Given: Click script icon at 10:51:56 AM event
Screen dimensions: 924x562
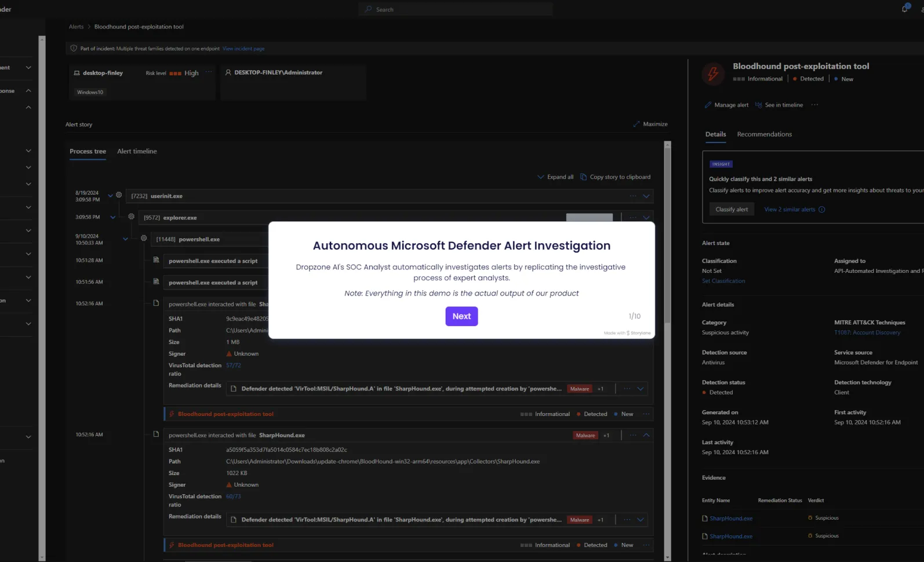Looking at the screenshot, I should coord(156,282).
